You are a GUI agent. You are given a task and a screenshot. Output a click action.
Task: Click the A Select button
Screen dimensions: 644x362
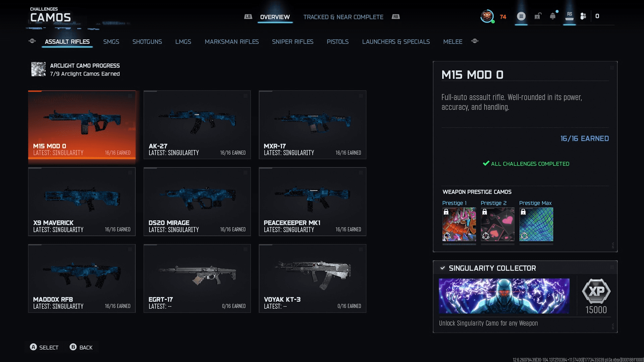click(44, 347)
